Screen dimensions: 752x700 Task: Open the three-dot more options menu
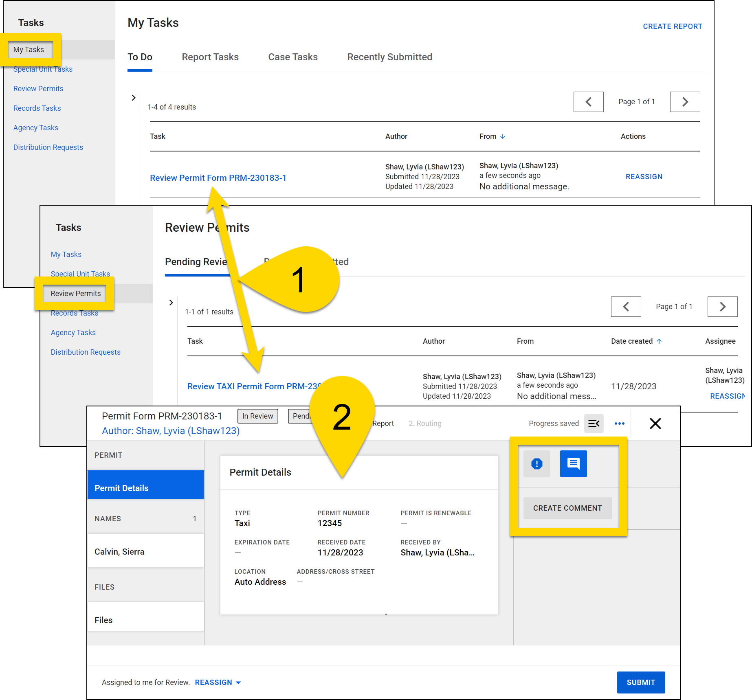[619, 424]
